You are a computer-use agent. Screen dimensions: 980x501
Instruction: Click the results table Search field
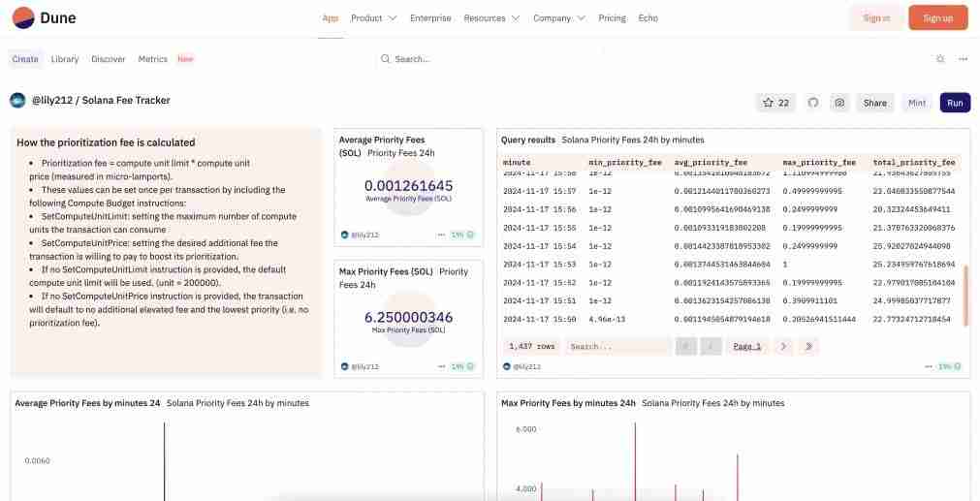point(617,346)
